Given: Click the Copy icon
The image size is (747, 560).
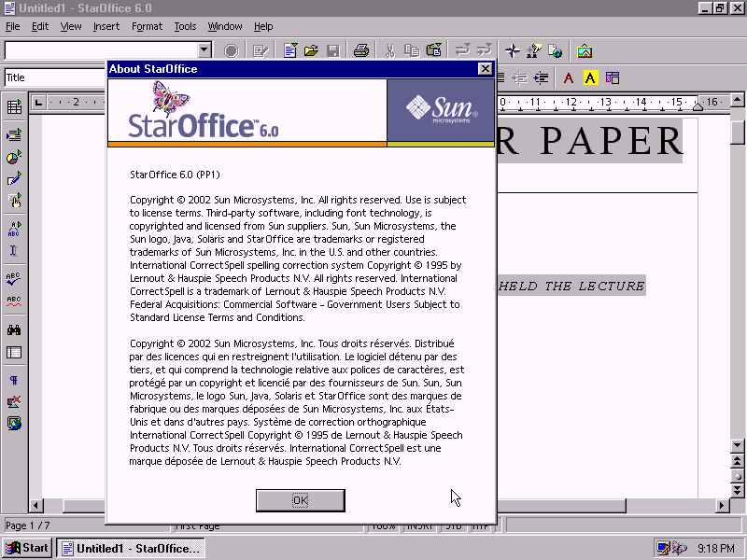Looking at the screenshot, I should coord(412,50).
